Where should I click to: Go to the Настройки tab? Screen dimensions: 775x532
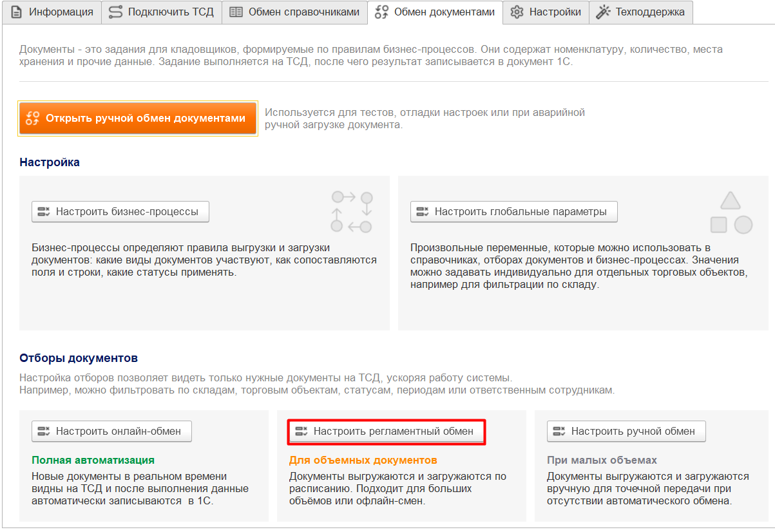(x=546, y=12)
